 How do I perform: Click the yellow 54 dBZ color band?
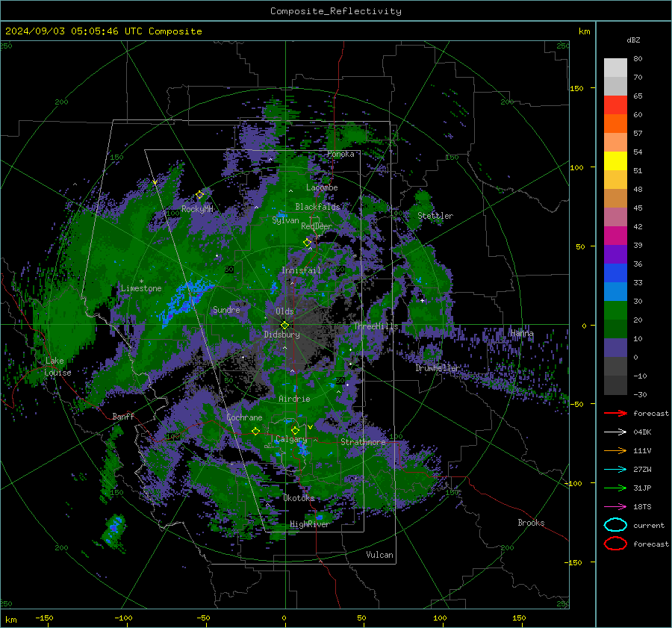pos(615,161)
